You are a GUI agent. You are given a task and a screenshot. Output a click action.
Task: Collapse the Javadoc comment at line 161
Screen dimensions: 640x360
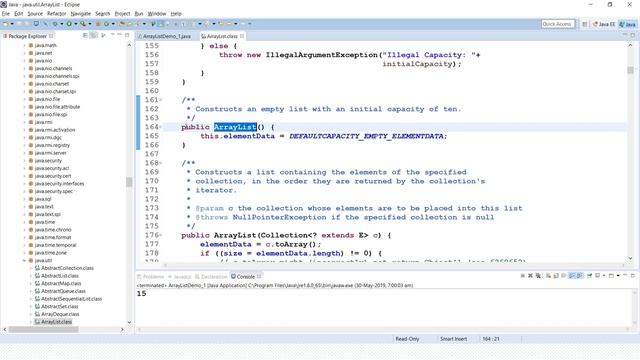(x=160, y=100)
